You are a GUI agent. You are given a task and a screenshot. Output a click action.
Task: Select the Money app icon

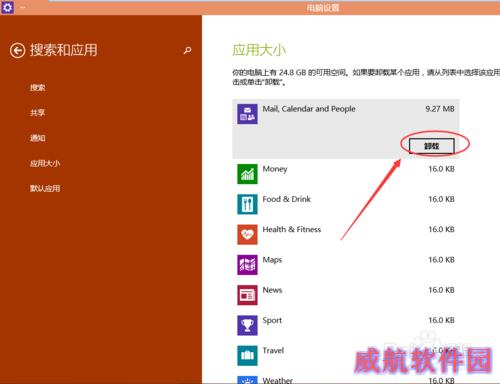(247, 174)
